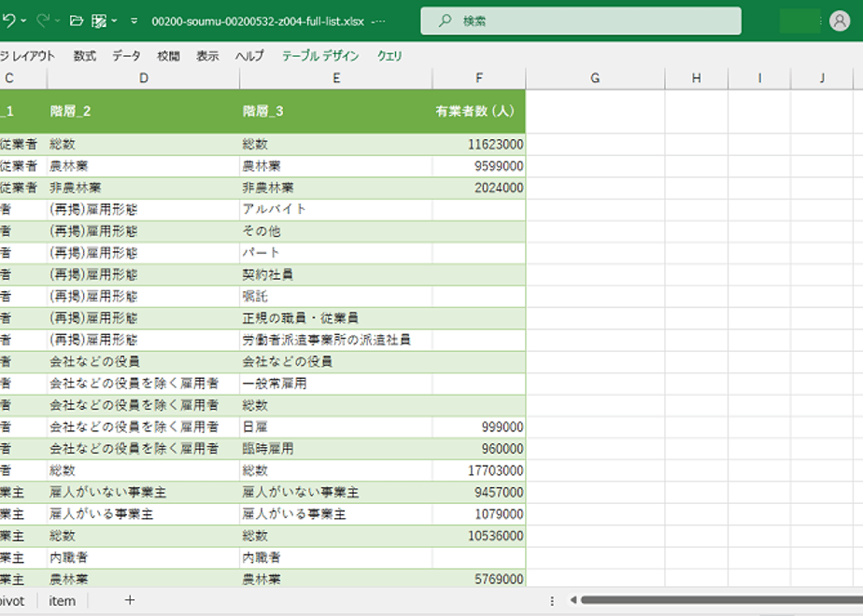The image size is (863, 616).
Task: Select column G header
Action: [595, 78]
